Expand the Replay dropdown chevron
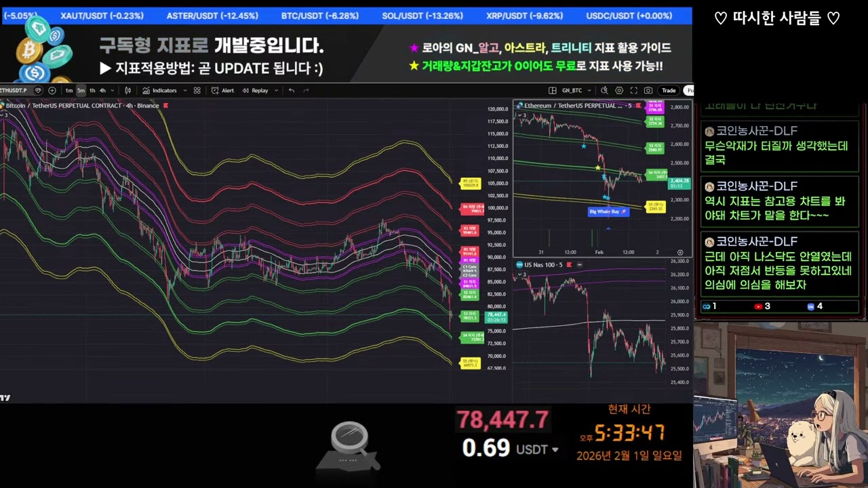 click(x=276, y=90)
